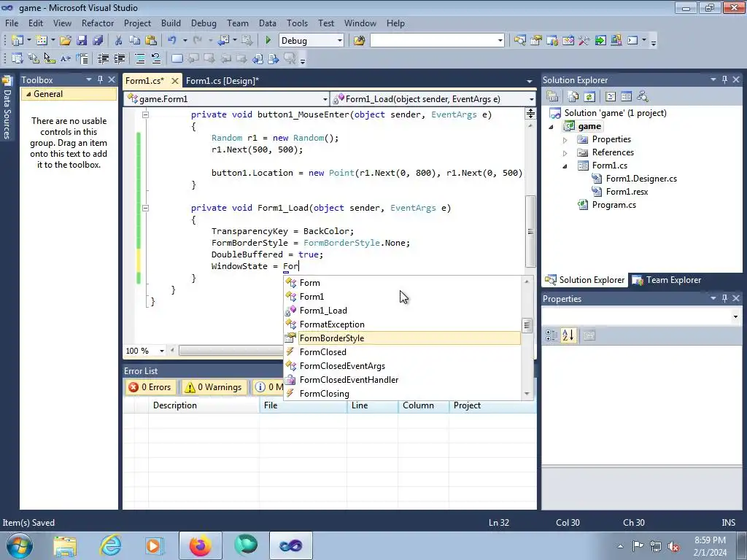Open the Debug menu
747x560 pixels.
click(204, 23)
